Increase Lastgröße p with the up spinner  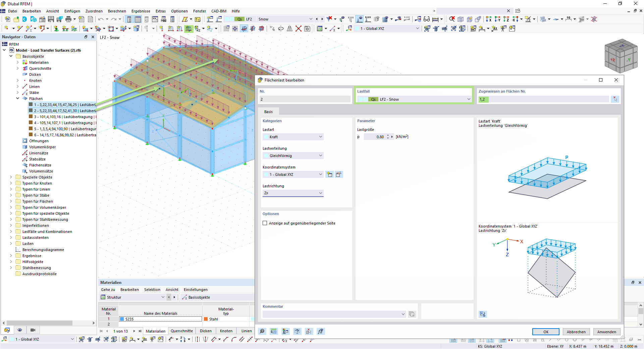(388, 136)
